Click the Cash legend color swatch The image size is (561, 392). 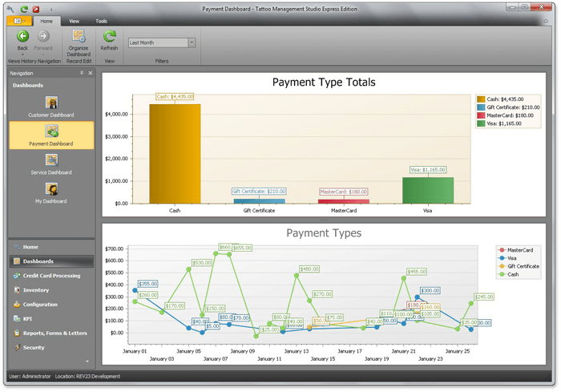pyautogui.click(x=481, y=99)
